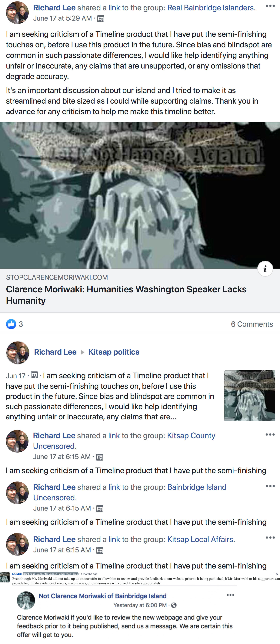Click the small thumbnail in Kitsap politics post
The width and height of the screenshot is (280, 644).
pyautogui.click(x=250, y=395)
